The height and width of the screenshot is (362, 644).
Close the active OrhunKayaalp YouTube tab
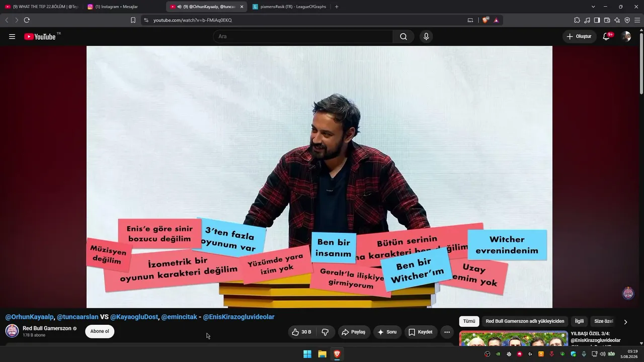pos(242,7)
